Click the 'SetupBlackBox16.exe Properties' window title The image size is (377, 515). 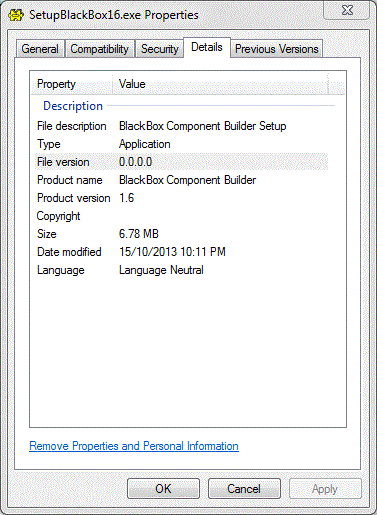pyautogui.click(x=114, y=15)
